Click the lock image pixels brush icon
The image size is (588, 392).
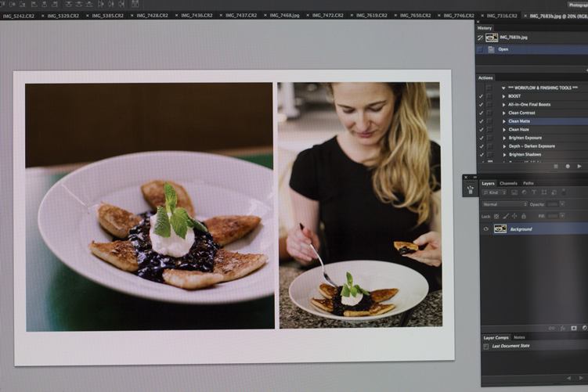(506, 216)
